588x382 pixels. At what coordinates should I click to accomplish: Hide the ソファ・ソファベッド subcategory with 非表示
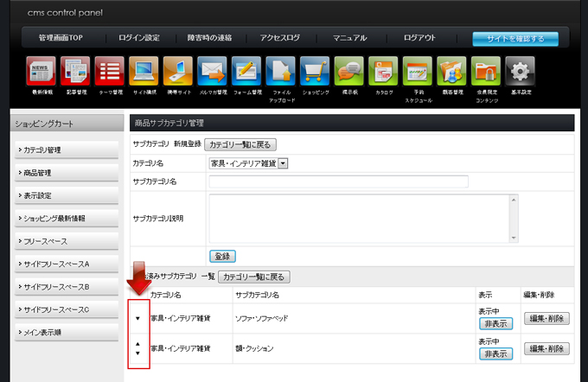[x=495, y=324]
